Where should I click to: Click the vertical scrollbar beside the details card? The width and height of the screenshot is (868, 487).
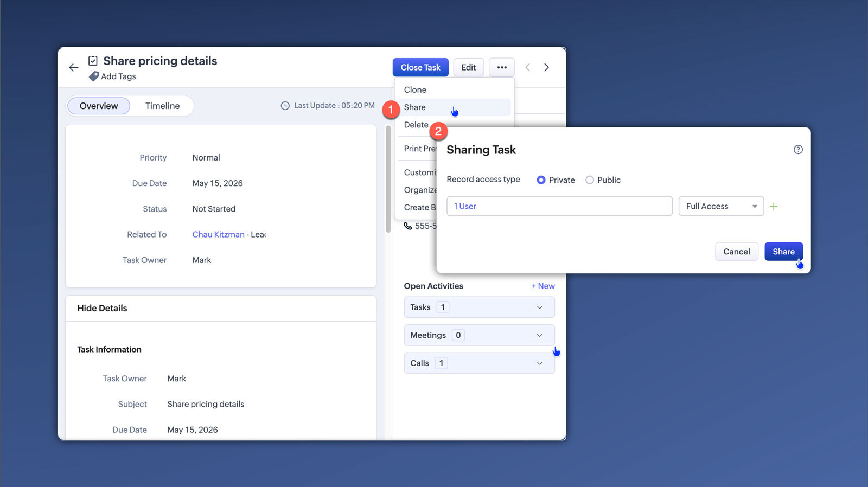click(388, 179)
